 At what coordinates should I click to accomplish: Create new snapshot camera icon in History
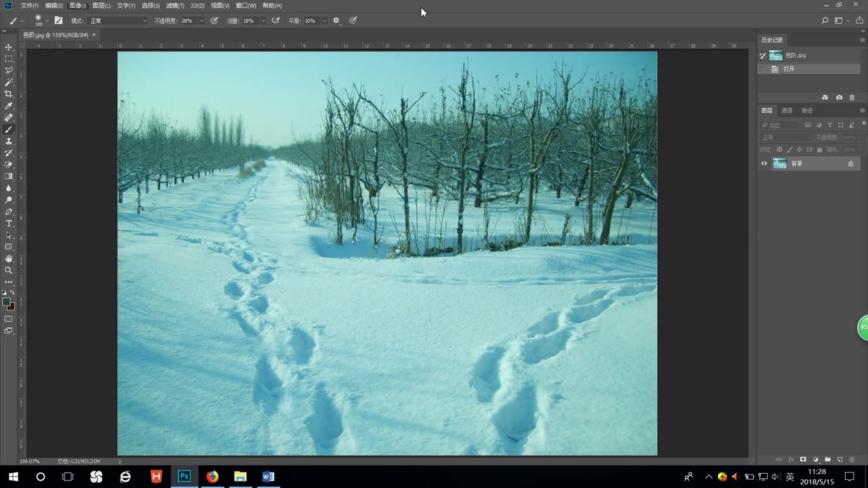click(x=839, y=98)
